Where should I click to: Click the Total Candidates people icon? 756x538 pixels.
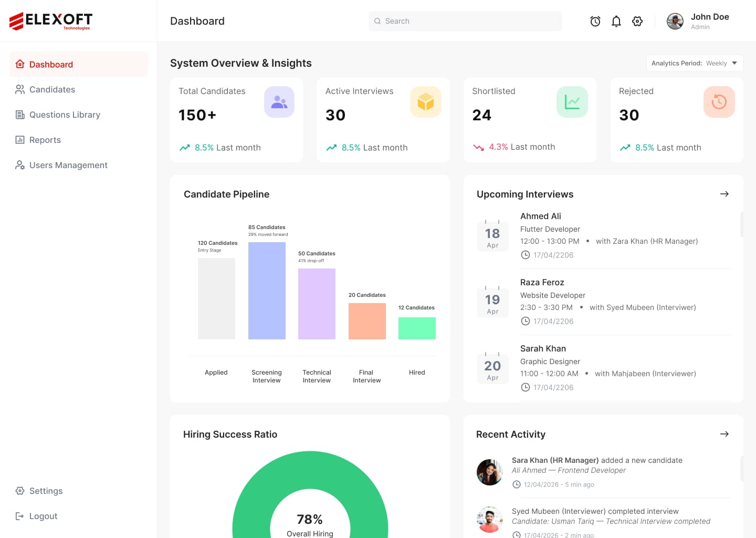pyautogui.click(x=279, y=102)
